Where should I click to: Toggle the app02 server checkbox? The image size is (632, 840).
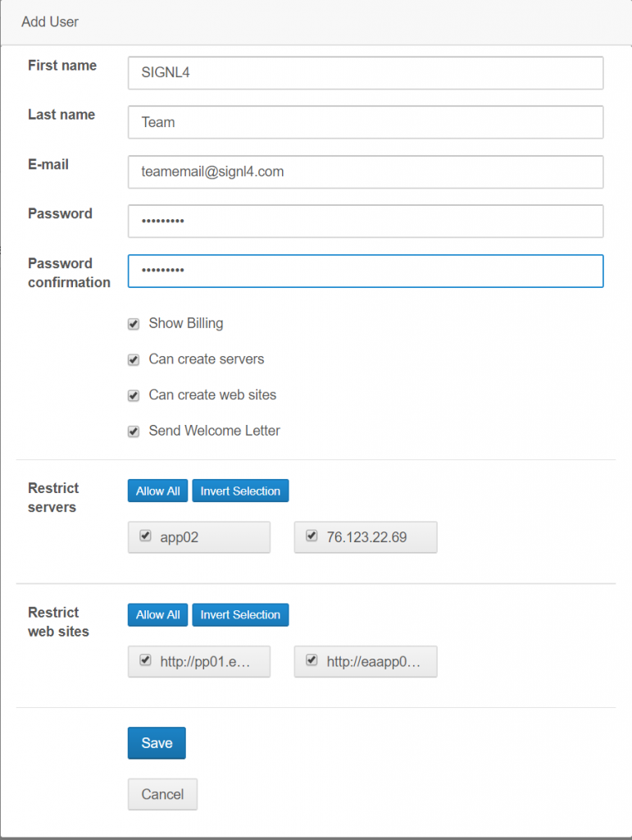(x=145, y=536)
